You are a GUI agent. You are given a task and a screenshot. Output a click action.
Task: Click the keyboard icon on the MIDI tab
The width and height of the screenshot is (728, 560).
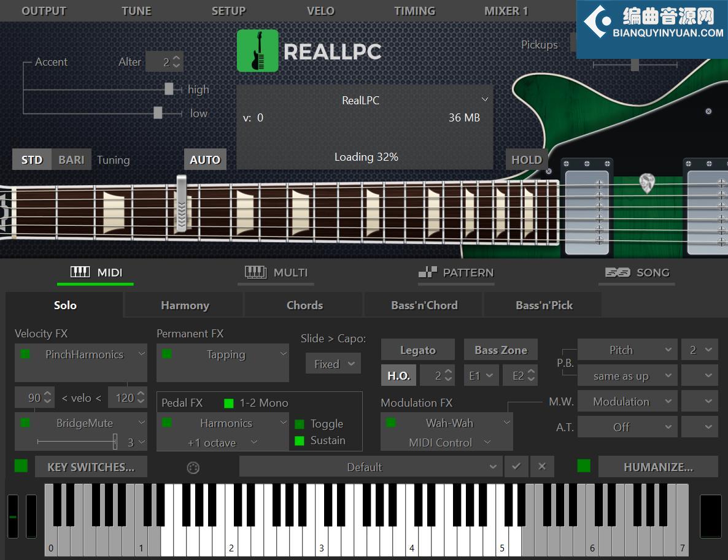(80, 272)
